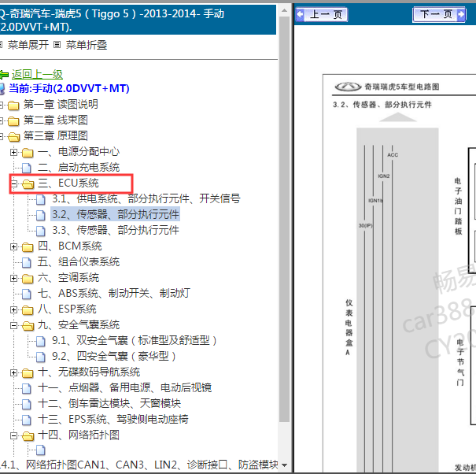Open 9.1、双安全气囊(标准型及舒适型)
The width and height of the screenshot is (476, 474).
[x=135, y=340]
